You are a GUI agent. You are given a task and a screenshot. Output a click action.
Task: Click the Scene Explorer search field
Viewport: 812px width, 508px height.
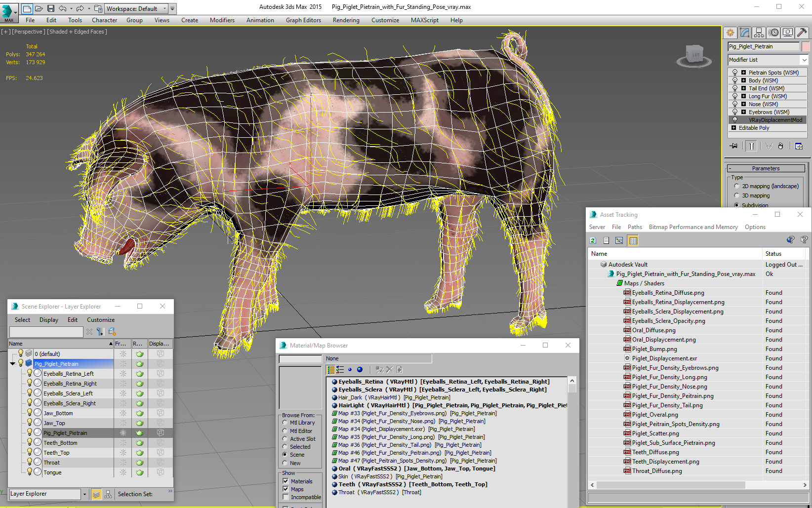pyautogui.click(x=46, y=332)
